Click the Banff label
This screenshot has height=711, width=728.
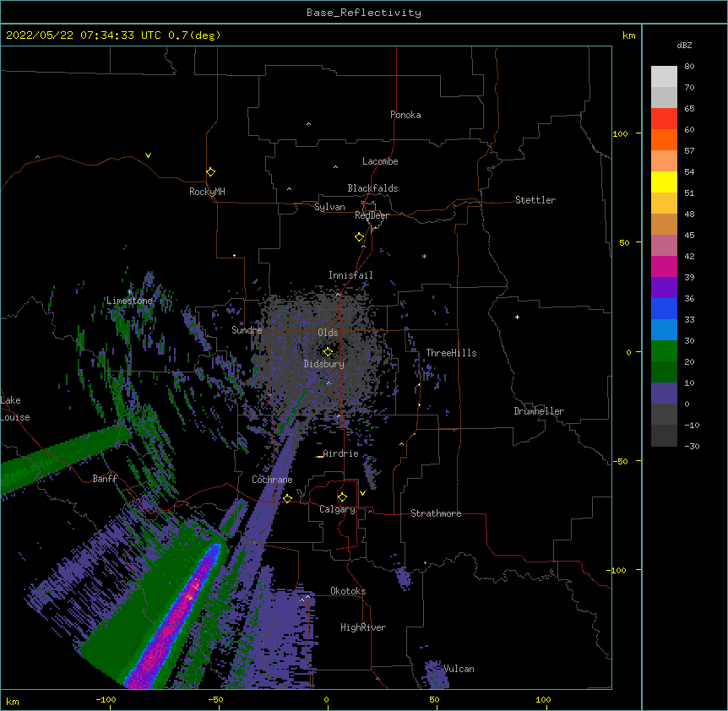[x=105, y=479]
